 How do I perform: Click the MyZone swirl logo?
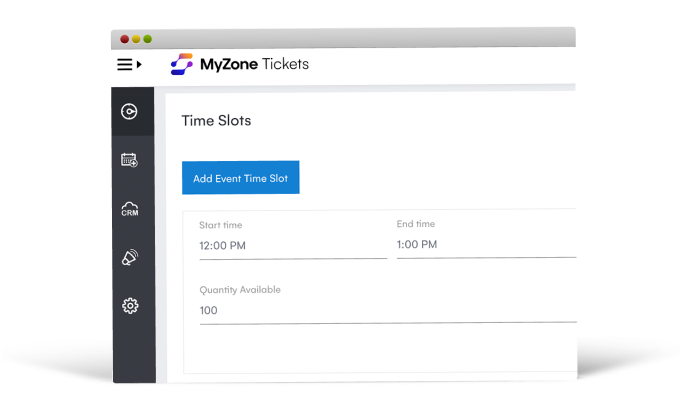tap(182, 64)
